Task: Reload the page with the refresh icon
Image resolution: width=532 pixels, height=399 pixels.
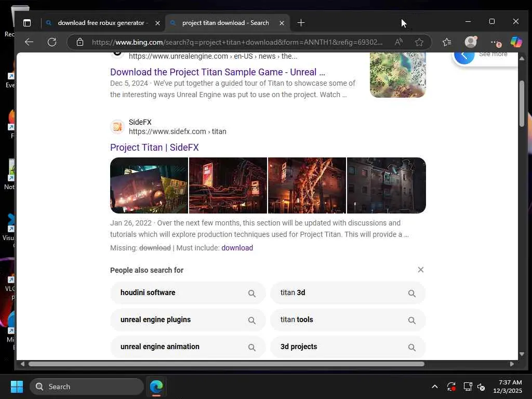Action: 52,42
